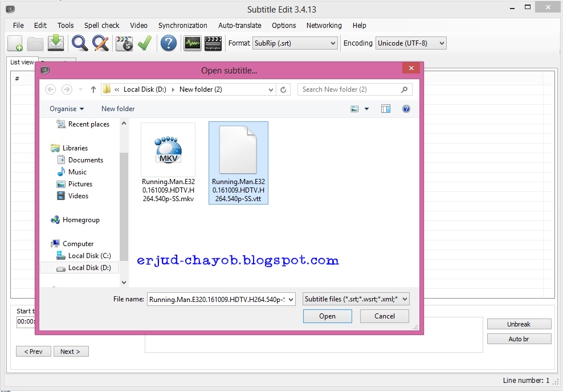This screenshot has height=392, width=563.
Task: Open Find with the magnifier icon
Action: [80, 43]
